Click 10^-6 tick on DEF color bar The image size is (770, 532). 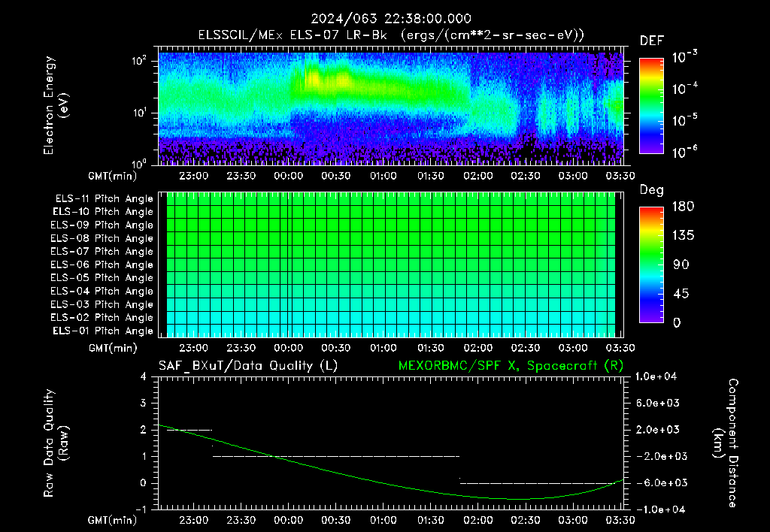[684, 152]
